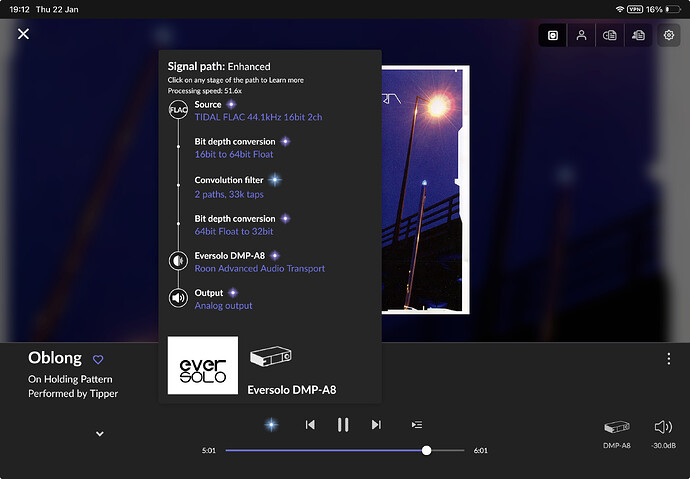690x479 pixels.
Task: Click total time 6:01
Action: click(481, 450)
